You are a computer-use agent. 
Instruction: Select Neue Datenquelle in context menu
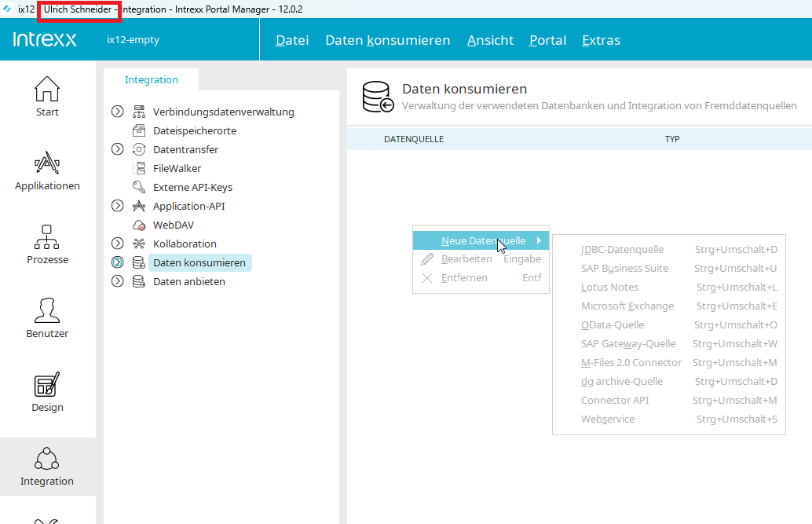(x=482, y=240)
